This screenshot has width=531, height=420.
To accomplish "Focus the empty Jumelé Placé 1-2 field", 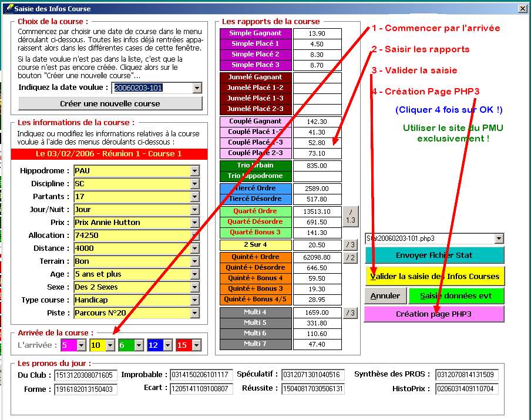I will [317, 88].
